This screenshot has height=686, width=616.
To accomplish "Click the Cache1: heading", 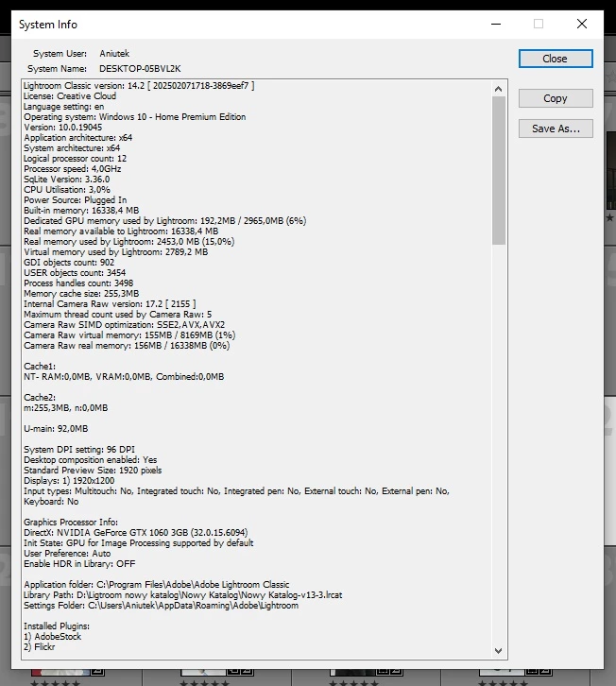I will [40, 367].
